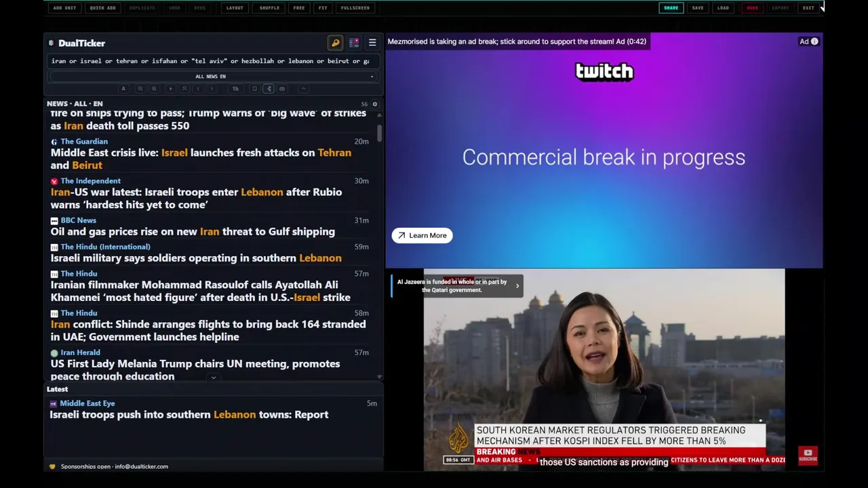Click the Add Unit button
This screenshot has width=868, height=488.
coord(64,8)
